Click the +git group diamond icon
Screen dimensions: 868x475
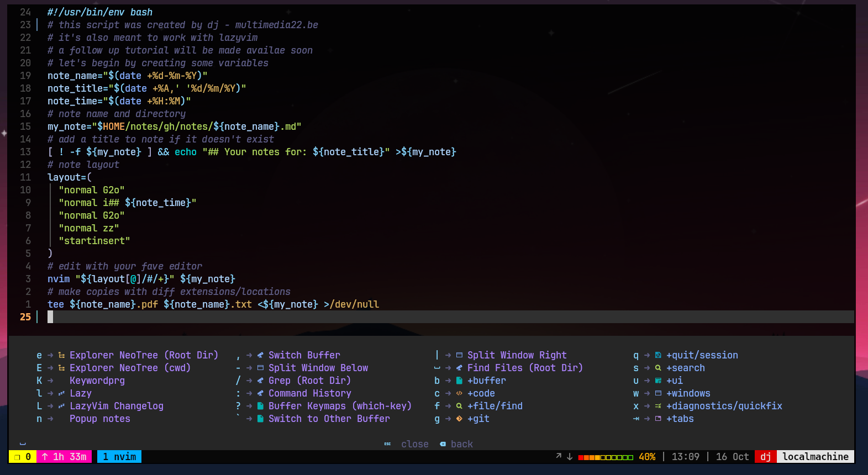tap(459, 419)
